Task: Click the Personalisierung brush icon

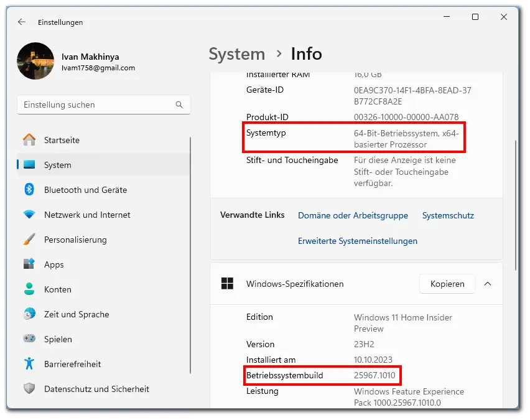Action: pyautogui.click(x=29, y=239)
